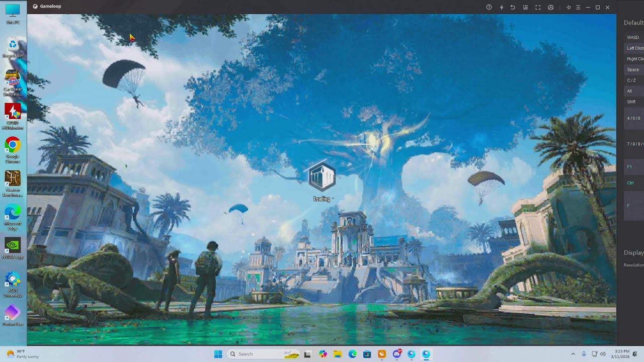644x362 pixels.
Task: Launch NVIDIA App from desktop
Action: pos(13,248)
